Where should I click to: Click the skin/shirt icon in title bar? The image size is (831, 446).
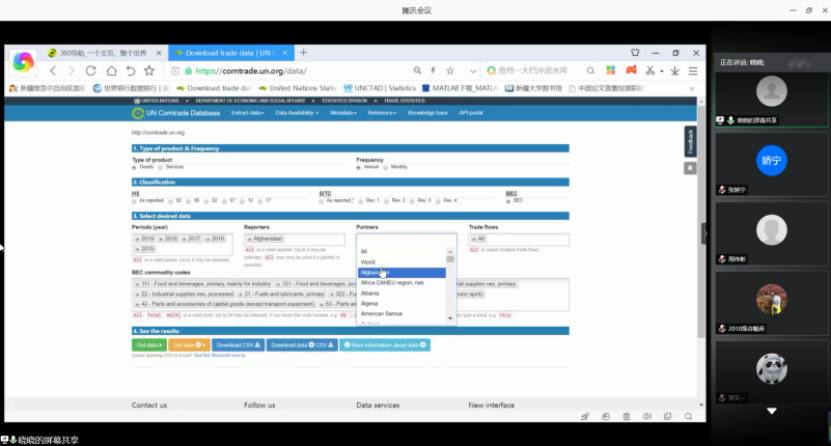(635, 52)
